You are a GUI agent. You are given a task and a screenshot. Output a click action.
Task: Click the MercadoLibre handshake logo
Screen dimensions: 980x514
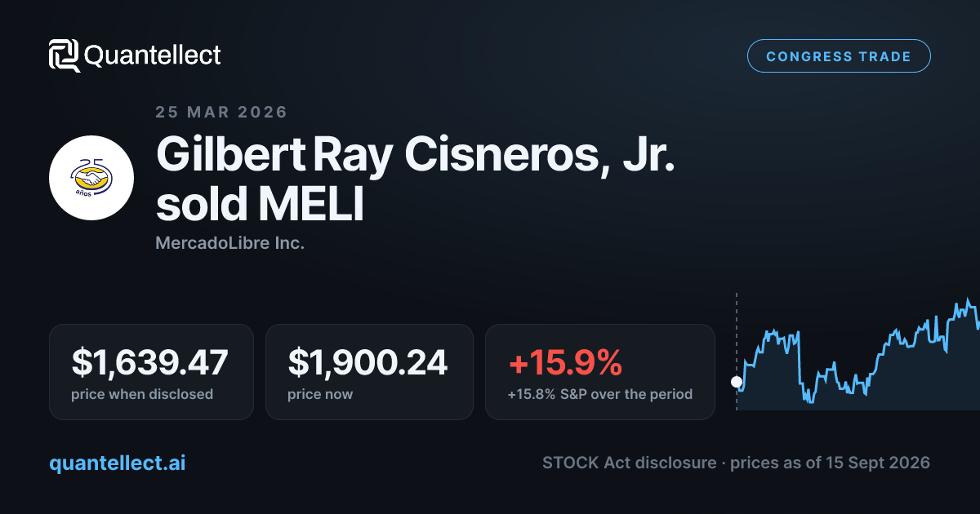pyautogui.click(x=91, y=178)
